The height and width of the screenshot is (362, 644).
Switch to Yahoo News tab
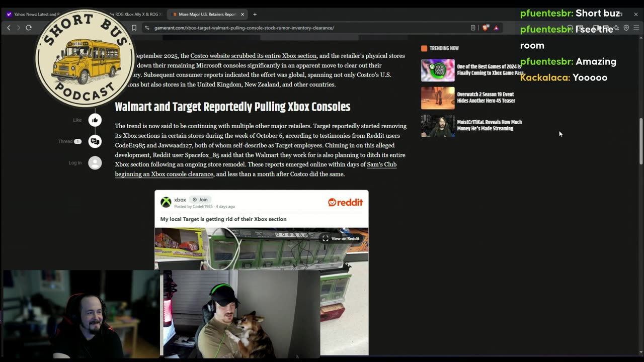[35, 14]
